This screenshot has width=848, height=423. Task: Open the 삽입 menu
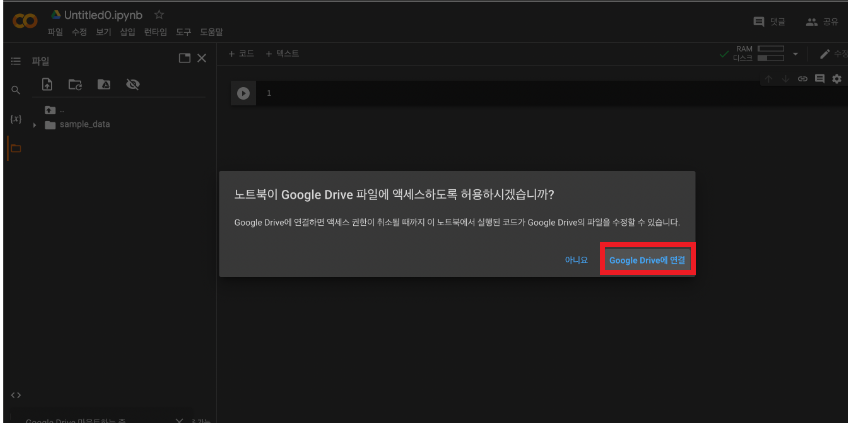point(128,32)
